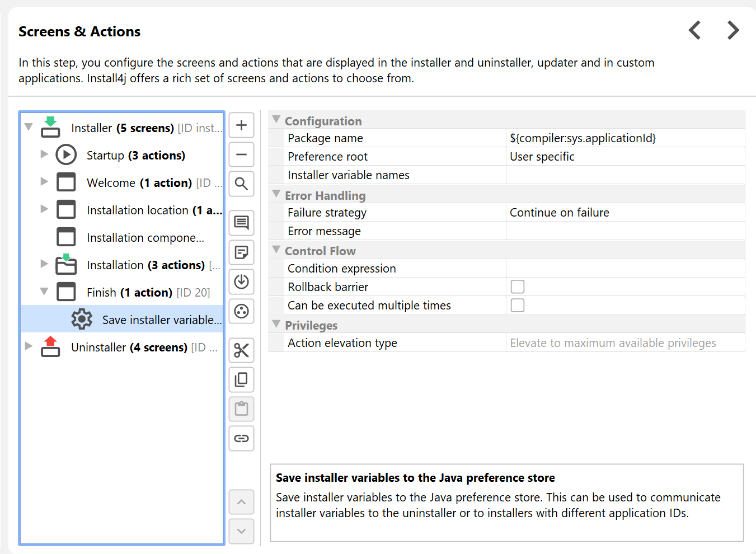The image size is (756, 554).
Task: Expand the Uninstaller tree node
Action: 29,346
